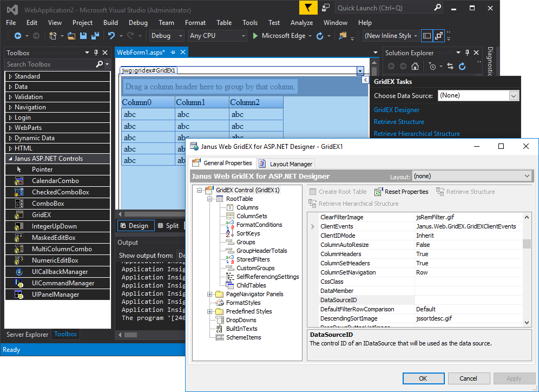Switch to Server Explorer tab
This screenshot has height=392, width=539.
[x=27, y=334]
